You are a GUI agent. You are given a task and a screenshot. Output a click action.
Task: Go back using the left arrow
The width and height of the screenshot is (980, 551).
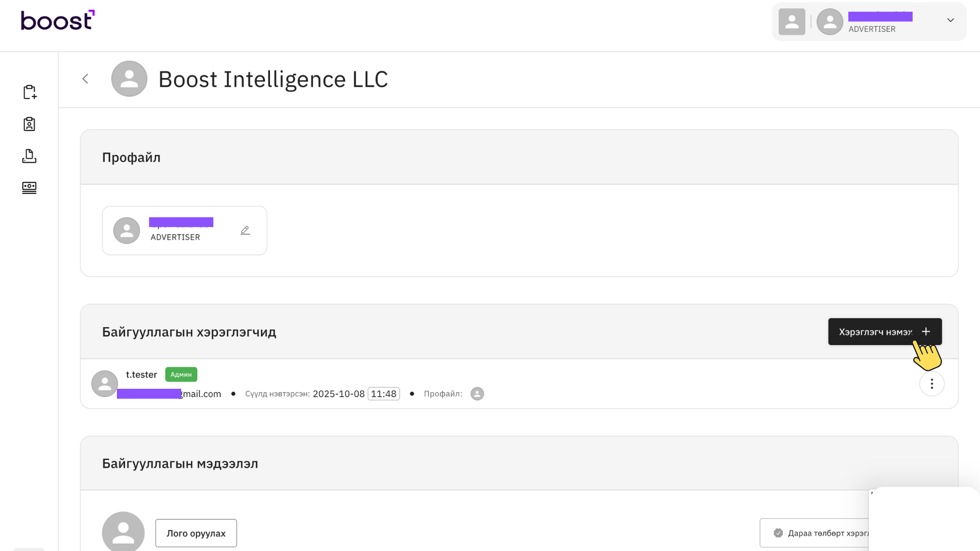click(86, 79)
